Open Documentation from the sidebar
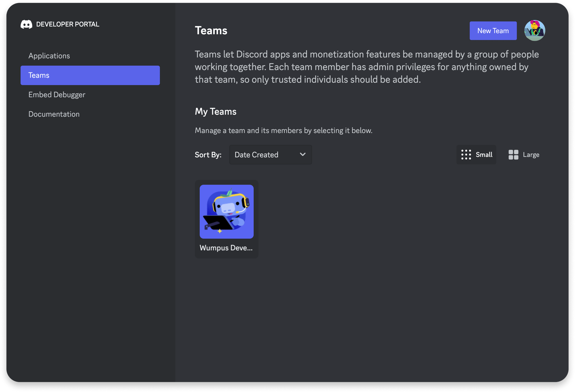Viewport: 575px width, 392px height. coord(54,114)
